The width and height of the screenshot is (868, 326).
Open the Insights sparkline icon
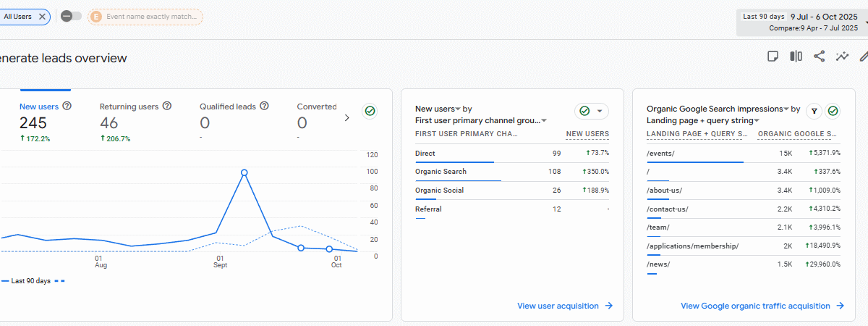pos(842,57)
